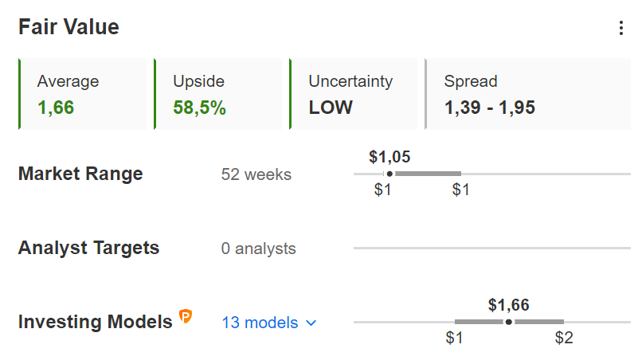Click the chevron beside 13 models
Viewport: 638px width, 364px height.
(x=311, y=323)
